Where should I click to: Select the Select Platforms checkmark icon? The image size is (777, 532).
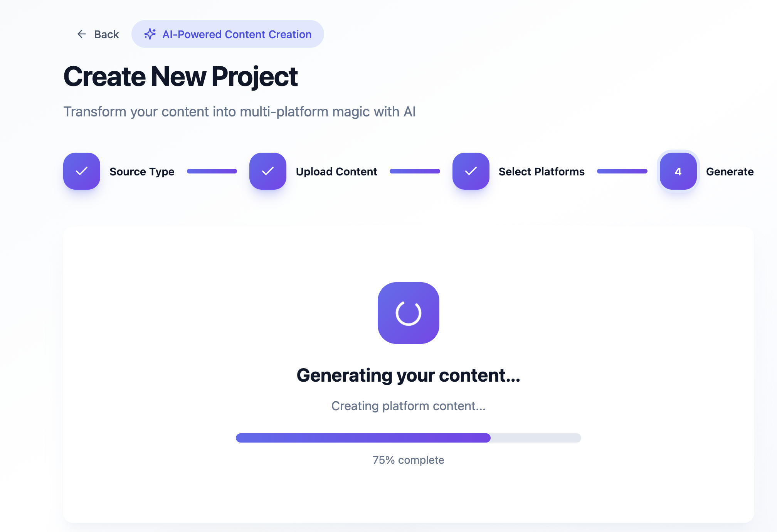coord(471,171)
